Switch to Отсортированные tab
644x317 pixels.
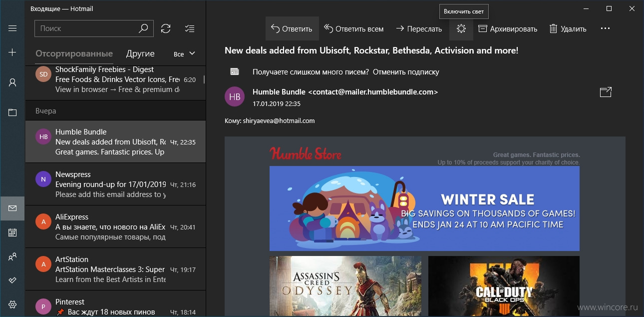74,53
